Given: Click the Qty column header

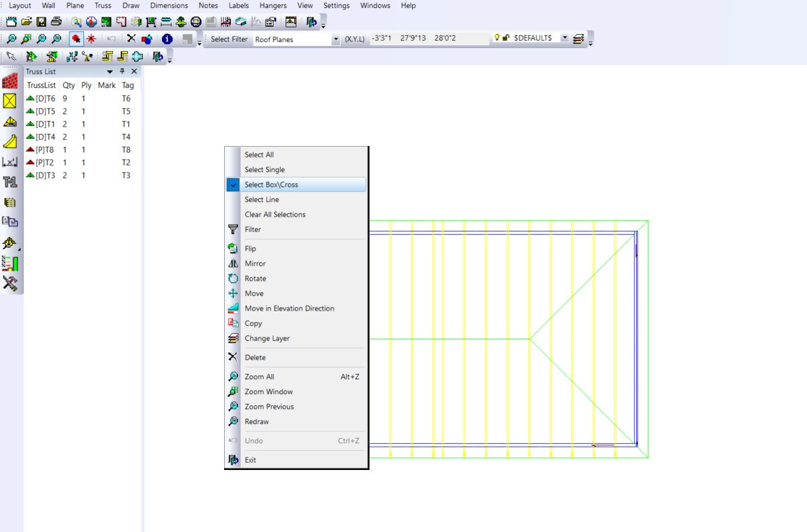Looking at the screenshot, I should pyautogui.click(x=69, y=85).
